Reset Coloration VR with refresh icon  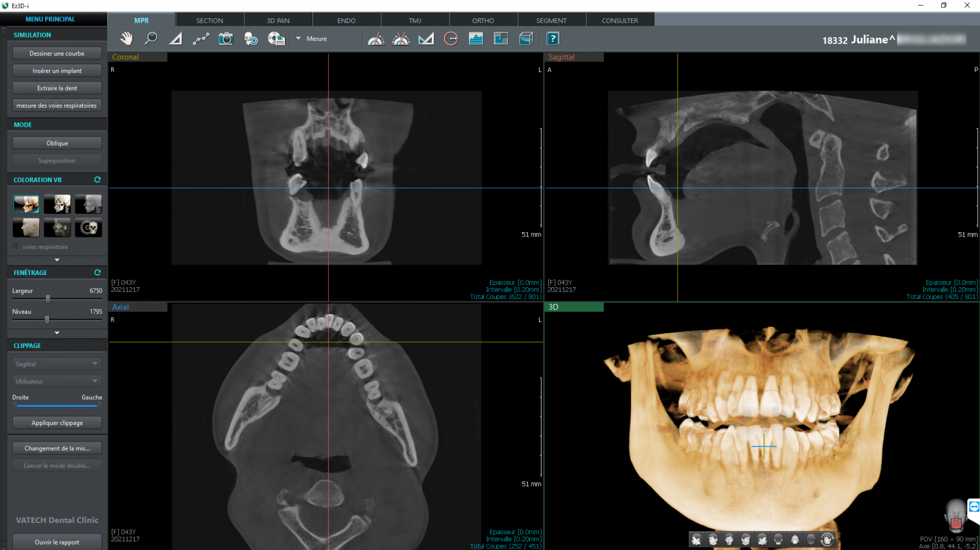tap(97, 180)
